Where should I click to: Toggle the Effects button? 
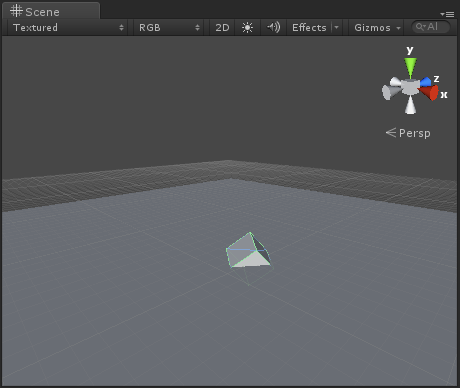(309, 27)
